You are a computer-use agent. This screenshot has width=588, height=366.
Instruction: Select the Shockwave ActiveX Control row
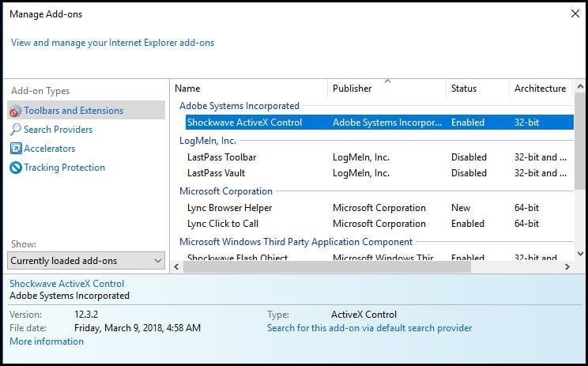pyautogui.click(x=379, y=123)
